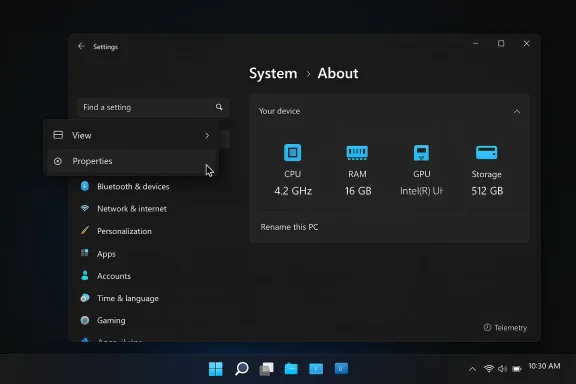Choose Properties in the context menu

(x=131, y=161)
